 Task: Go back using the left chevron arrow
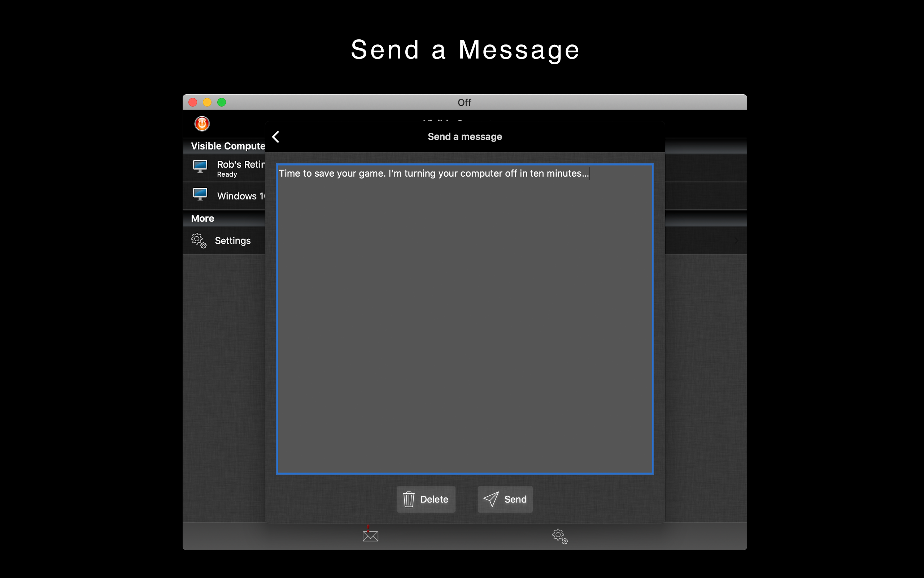point(276,137)
